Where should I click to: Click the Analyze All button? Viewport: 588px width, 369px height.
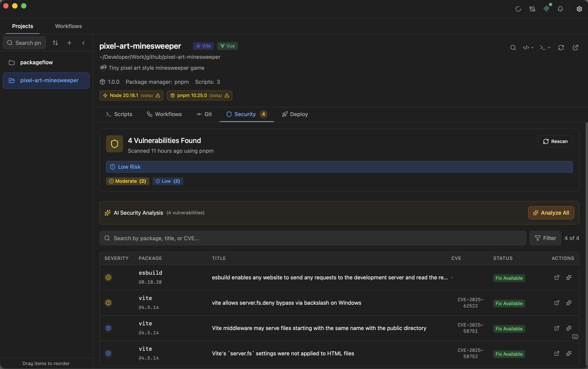(x=551, y=213)
